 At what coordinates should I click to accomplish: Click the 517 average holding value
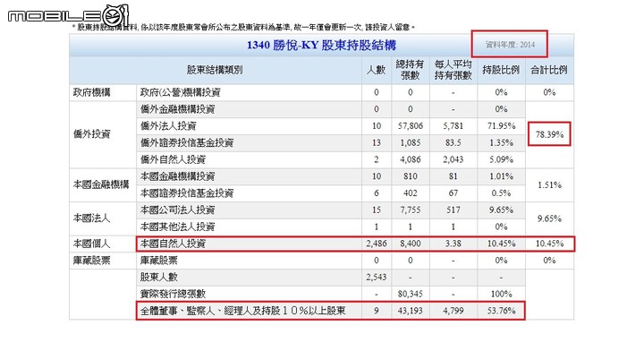coord(453,210)
